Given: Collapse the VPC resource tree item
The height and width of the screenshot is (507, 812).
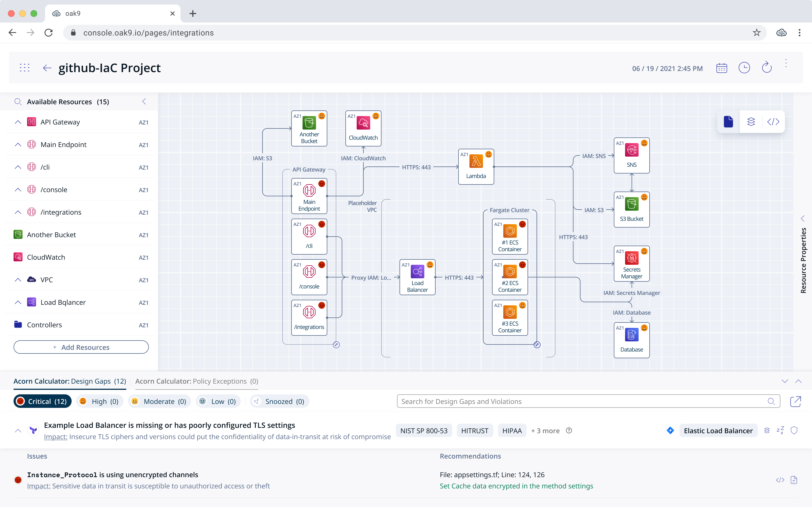Looking at the screenshot, I should [x=18, y=280].
